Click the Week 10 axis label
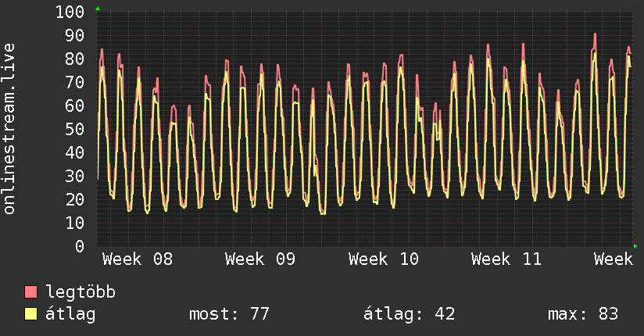 point(383,259)
